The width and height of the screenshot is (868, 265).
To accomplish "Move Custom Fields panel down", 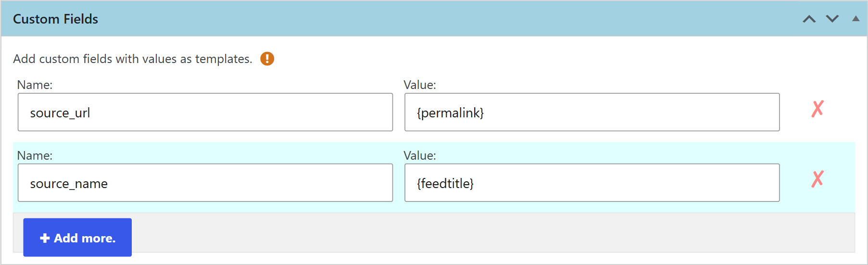I will pos(832,19).
